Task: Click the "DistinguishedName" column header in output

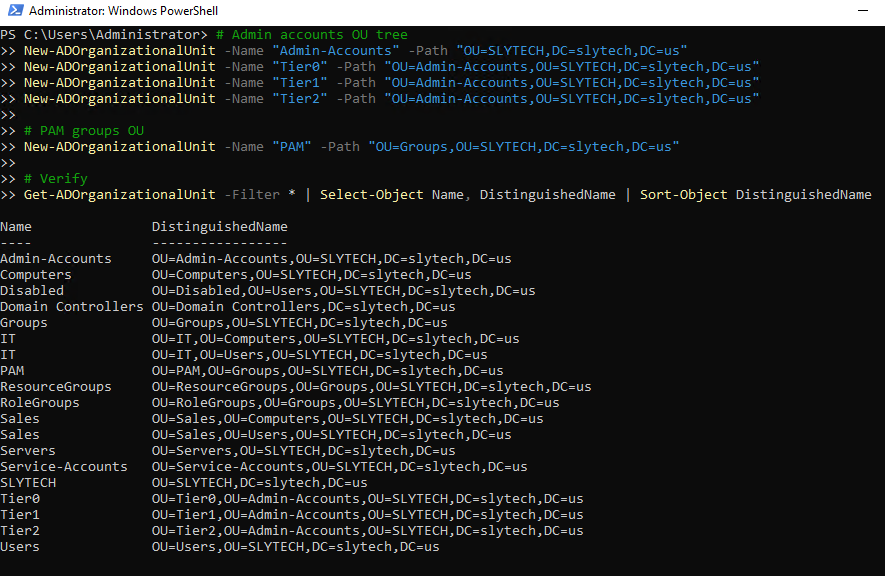Action: pos(219,227)
